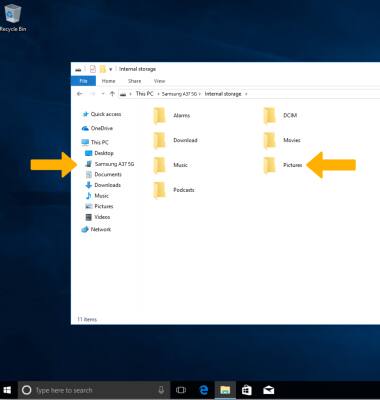Switch to the View ribbon tab

click(159, 81)
